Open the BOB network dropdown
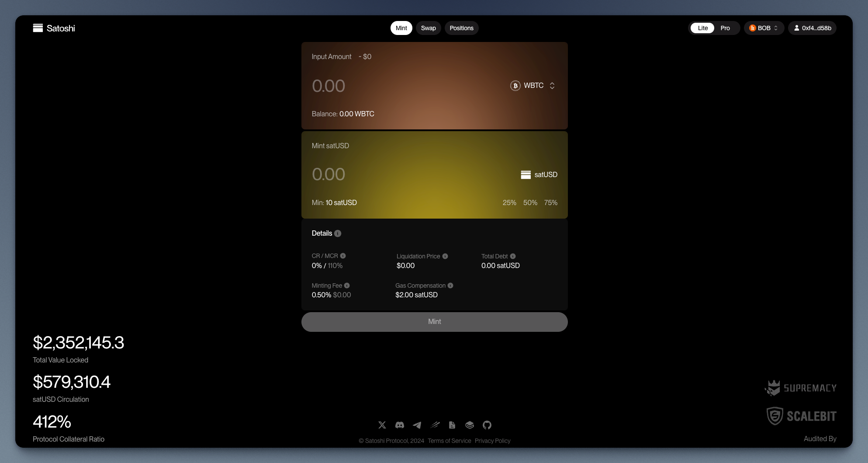The image size is (868, 463). tap(764, 28)
